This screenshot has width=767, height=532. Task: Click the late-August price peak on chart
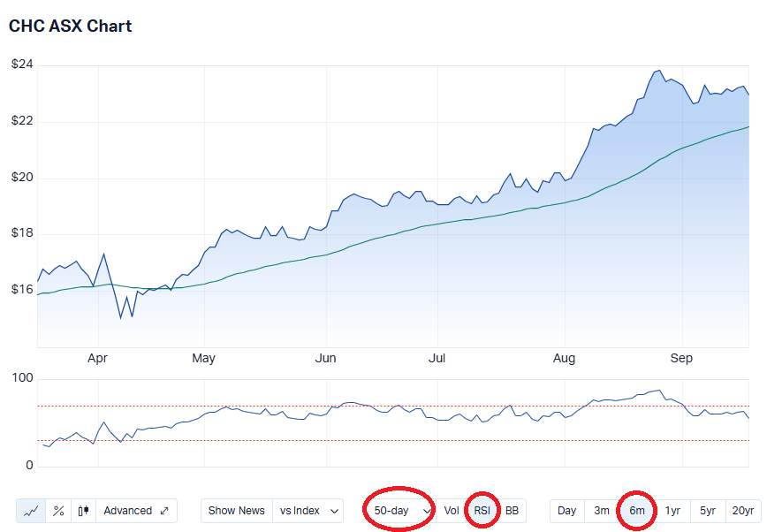tap(658, 71)
